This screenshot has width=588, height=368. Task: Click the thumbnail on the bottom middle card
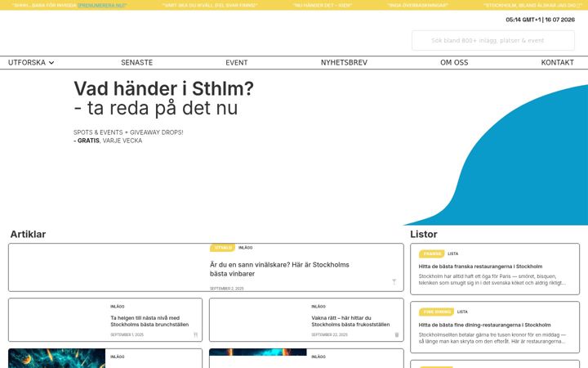[258, 352]
